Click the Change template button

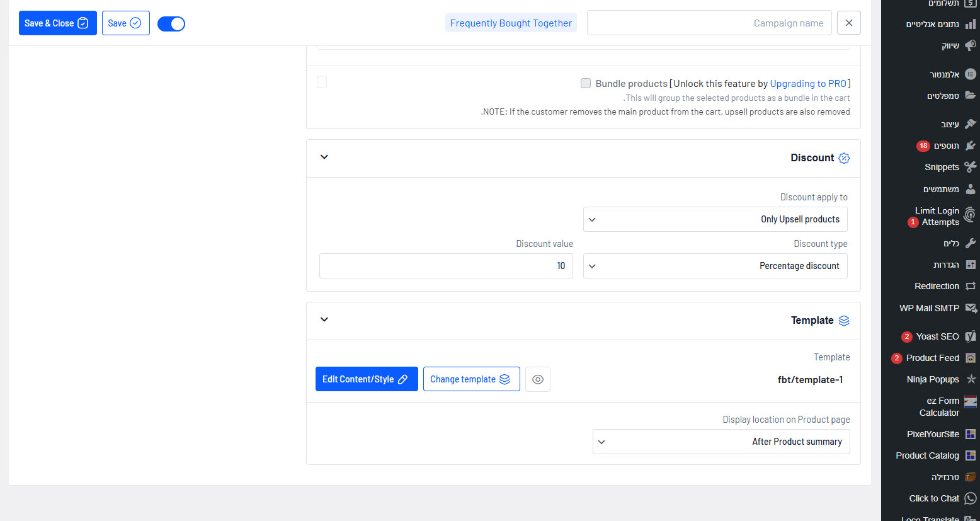point(471,379)
